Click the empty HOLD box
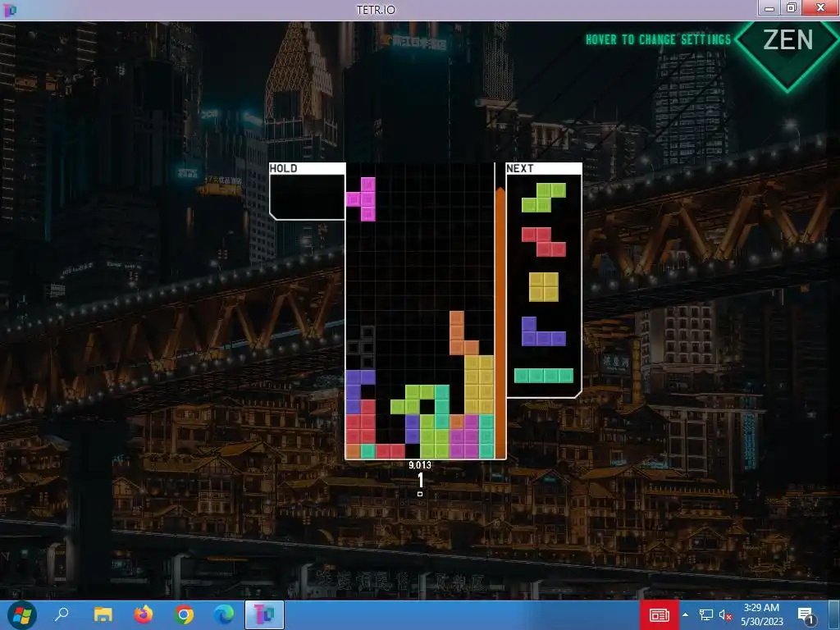This screenshot has width=840, height=630. 307,197
